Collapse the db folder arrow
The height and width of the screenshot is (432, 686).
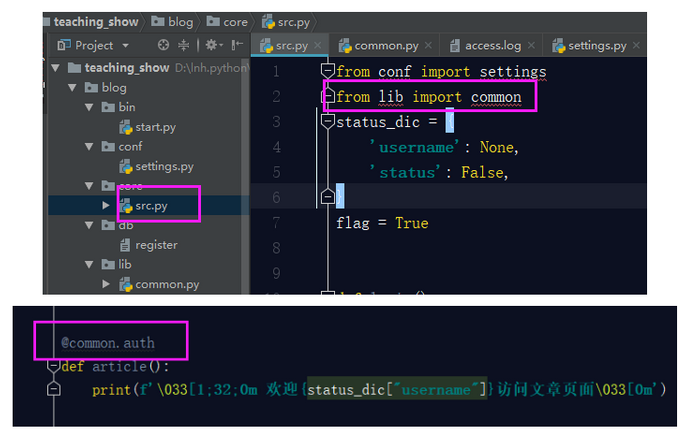(x=89, y=225)
